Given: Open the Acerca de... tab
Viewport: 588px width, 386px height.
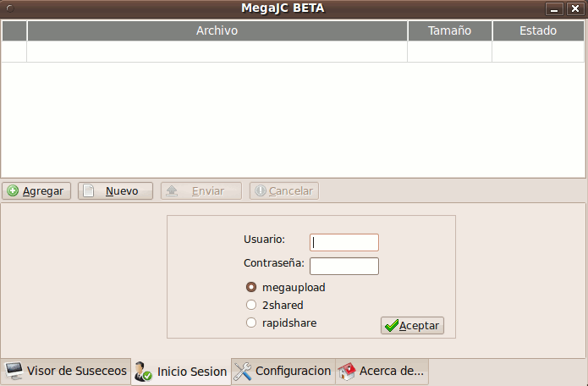Looking at the screenshot, I should (382, 371).
